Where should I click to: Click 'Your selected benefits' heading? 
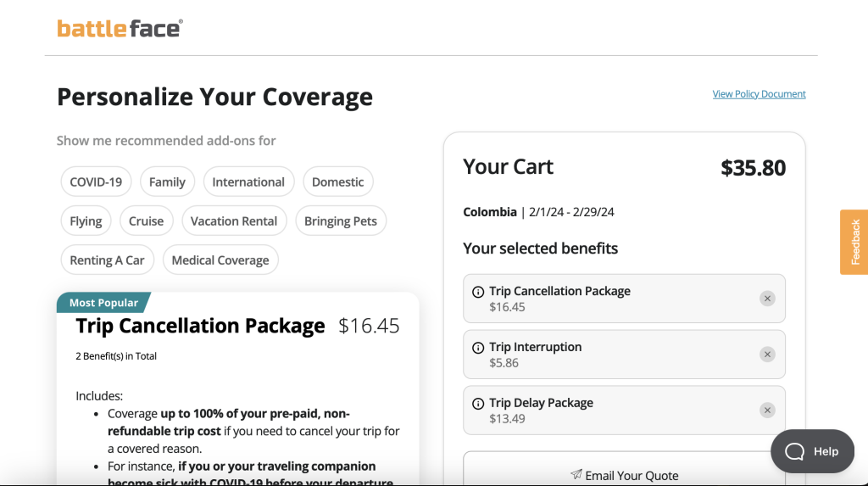(540, 249)
